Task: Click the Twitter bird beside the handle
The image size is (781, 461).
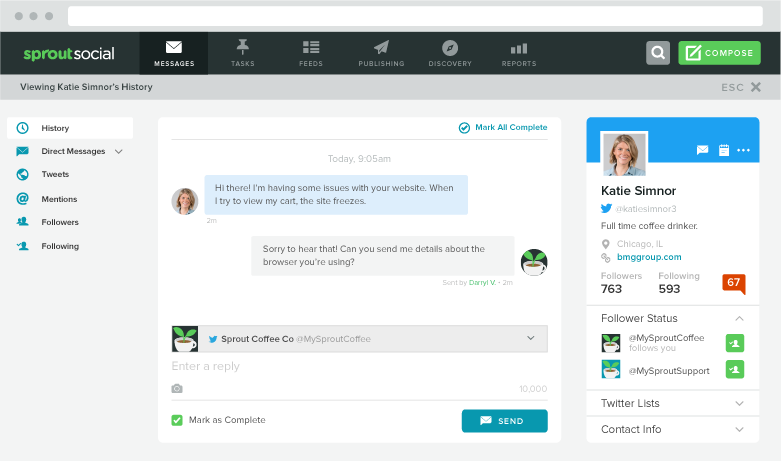Action: tap(606, 209)
